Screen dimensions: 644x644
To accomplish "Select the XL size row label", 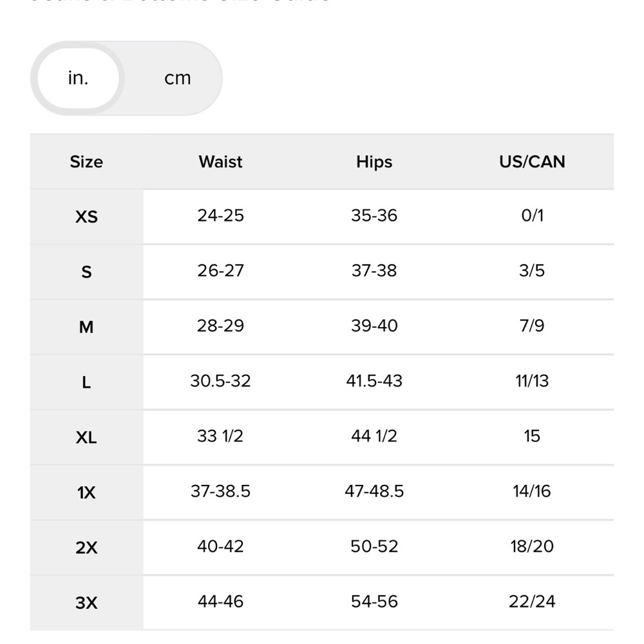I will [86, 438].
